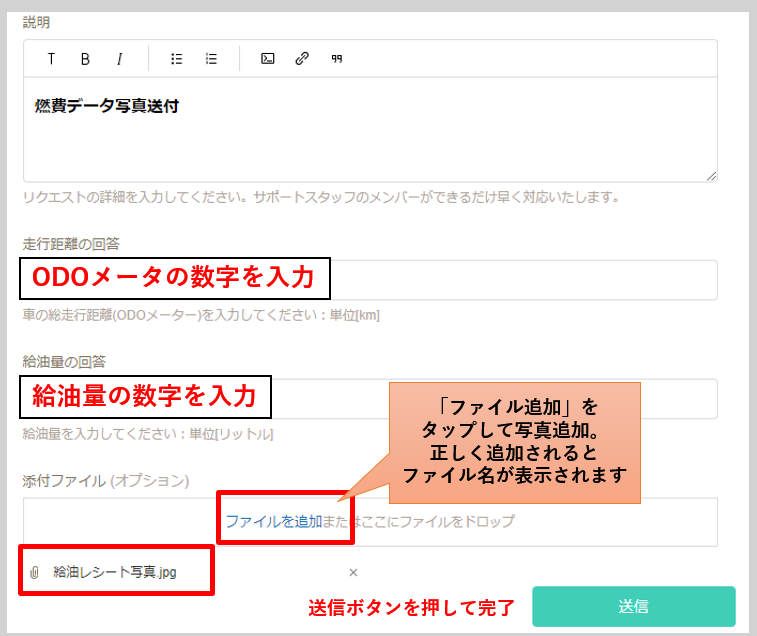
Task: Remove the 給油レシート写真.jpg attachment
Action: coord(353,572)
